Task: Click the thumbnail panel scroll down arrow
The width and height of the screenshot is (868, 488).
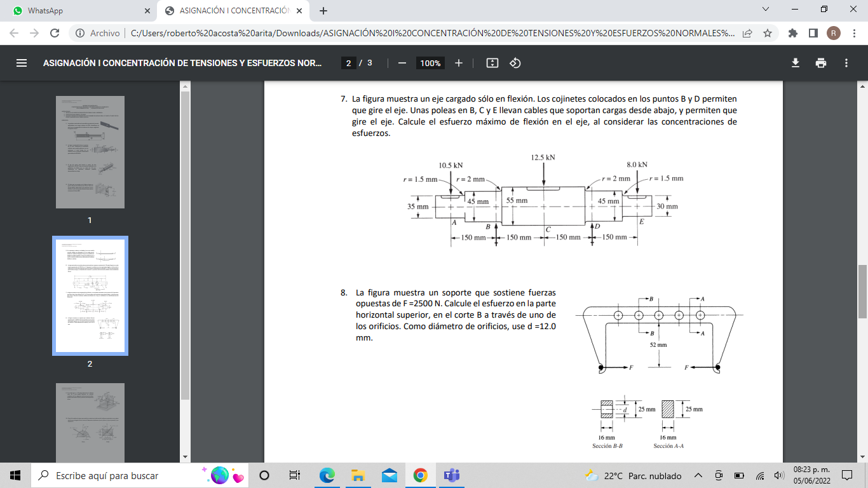Action: coord(185,457)
